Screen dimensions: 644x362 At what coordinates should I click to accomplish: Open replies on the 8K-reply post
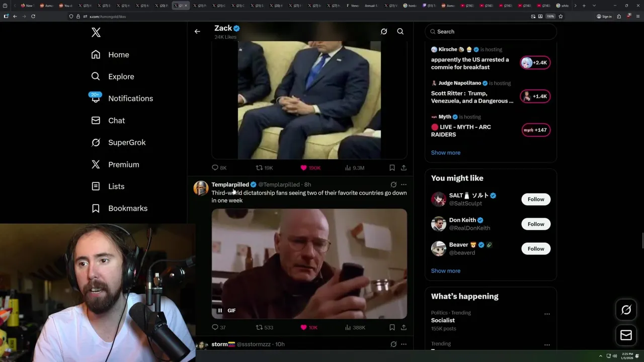click(219, 168)
